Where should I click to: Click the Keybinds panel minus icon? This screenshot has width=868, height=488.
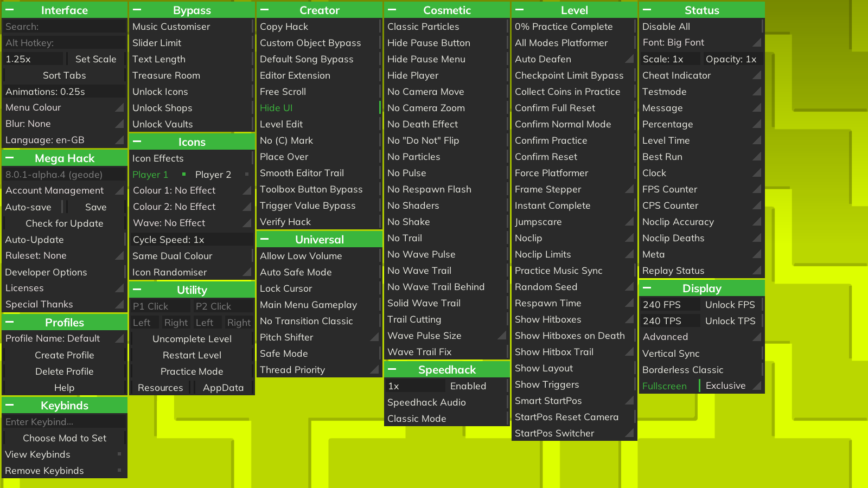9,406
